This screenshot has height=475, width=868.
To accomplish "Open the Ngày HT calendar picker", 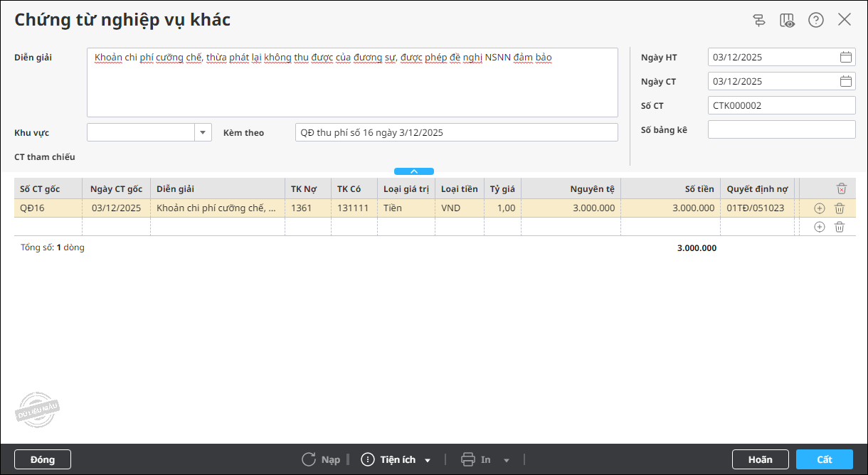I will (x=846, y=58).
